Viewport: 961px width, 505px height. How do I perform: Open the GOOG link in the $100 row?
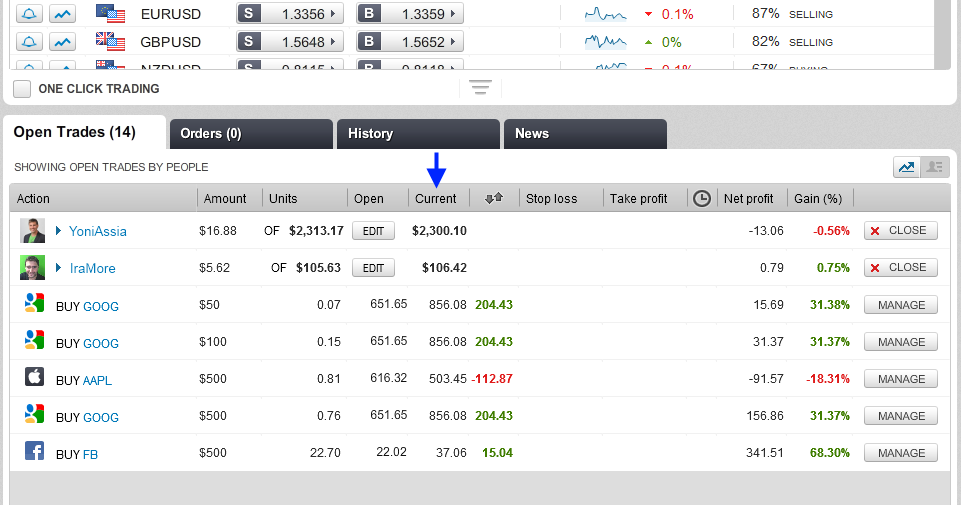(x=101, y=343)
